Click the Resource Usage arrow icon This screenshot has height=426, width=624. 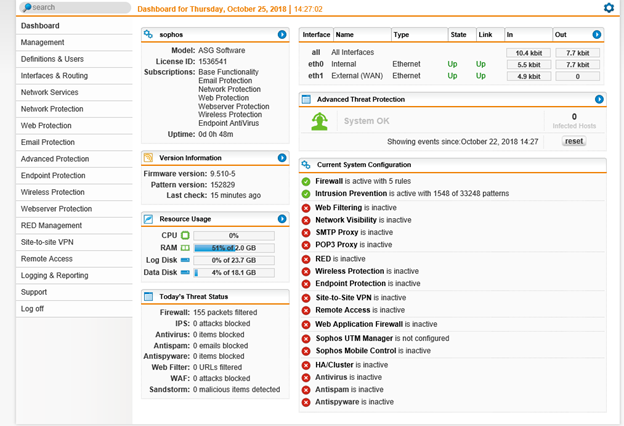pos(282,219)
